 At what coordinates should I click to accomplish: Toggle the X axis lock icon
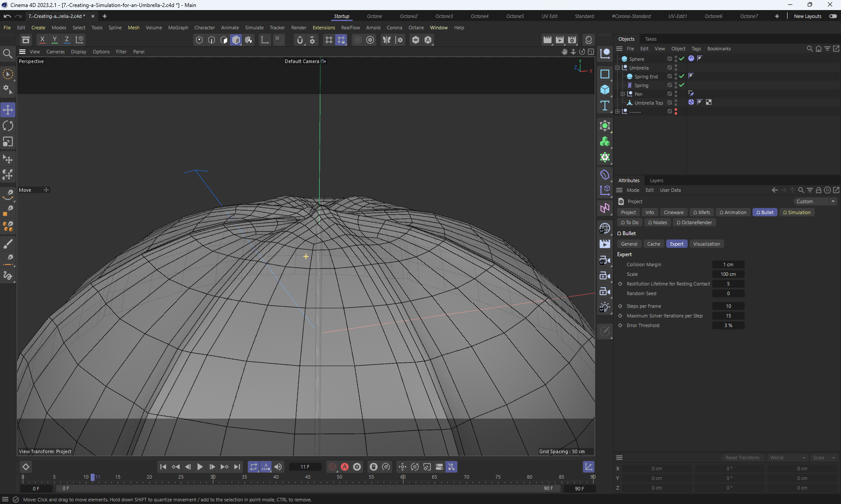coord(42,40)
